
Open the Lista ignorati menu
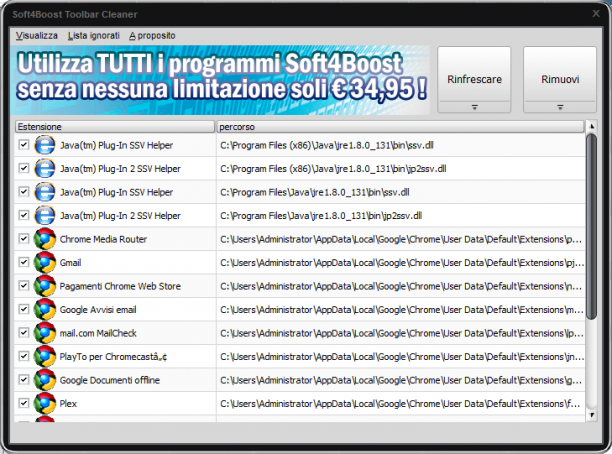click(x=94, y=36)
